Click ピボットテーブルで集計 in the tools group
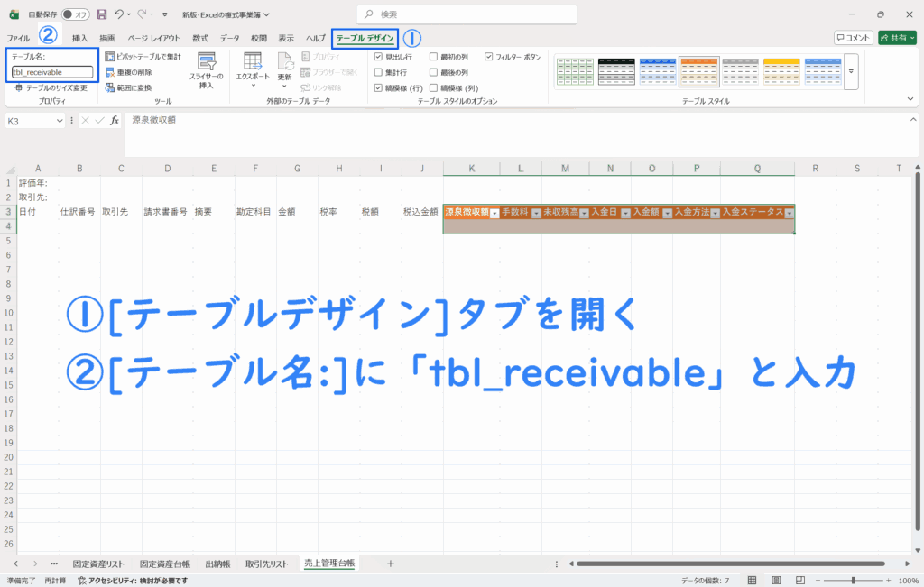The width and height of the screenshot is (924, 587). (143, 57)
